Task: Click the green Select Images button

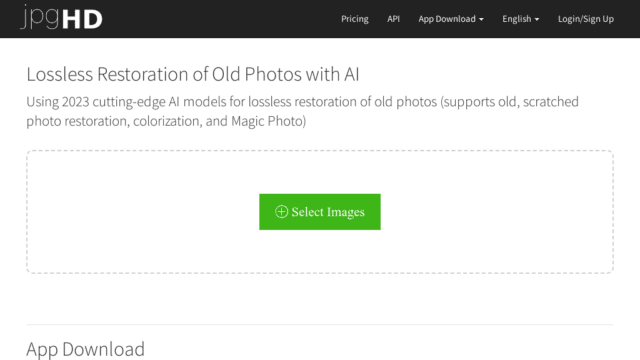Action: pos(320,212)
